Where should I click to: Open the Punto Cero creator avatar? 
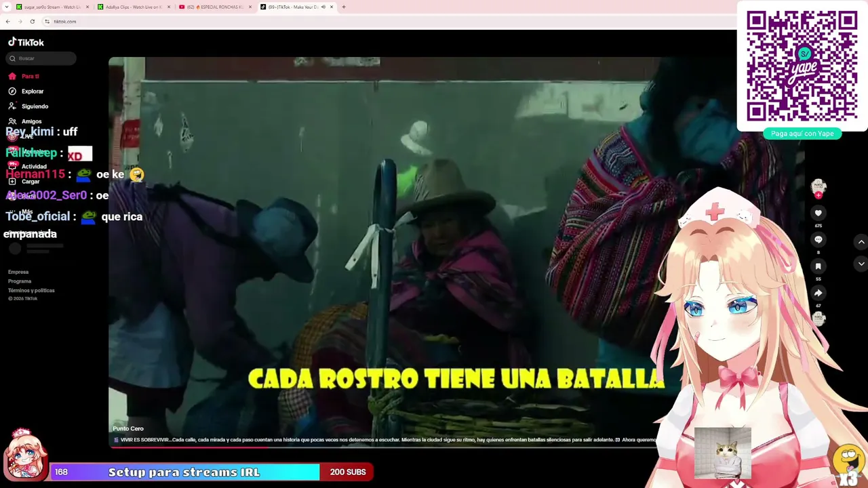click(818, 185)
